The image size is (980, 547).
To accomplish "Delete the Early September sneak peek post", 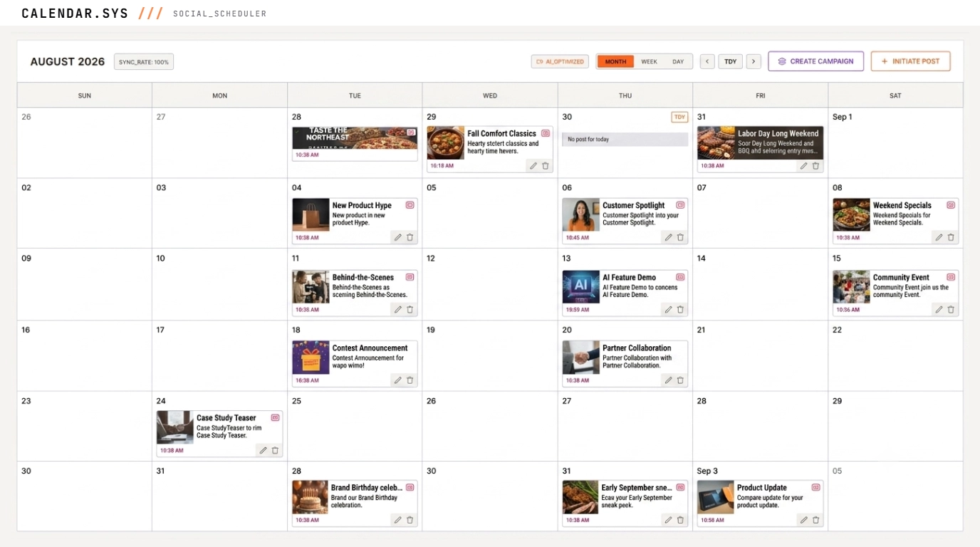I will (680, 520).
